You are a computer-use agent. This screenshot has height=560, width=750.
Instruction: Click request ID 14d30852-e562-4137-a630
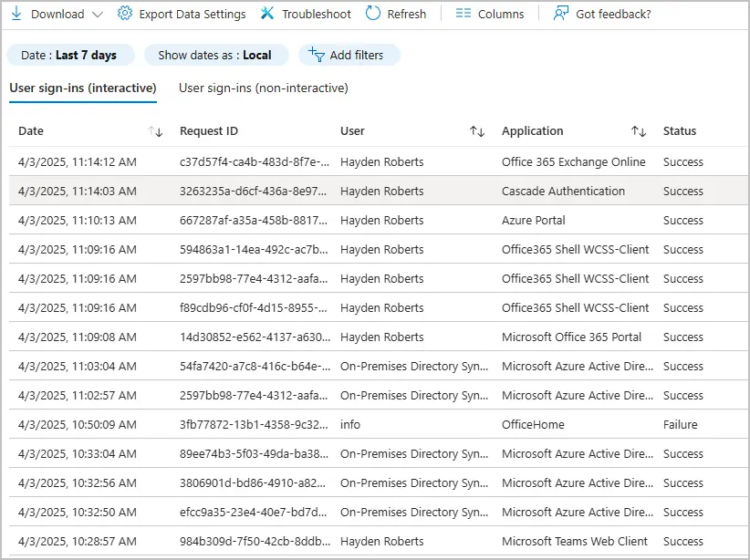pos(255,337)
